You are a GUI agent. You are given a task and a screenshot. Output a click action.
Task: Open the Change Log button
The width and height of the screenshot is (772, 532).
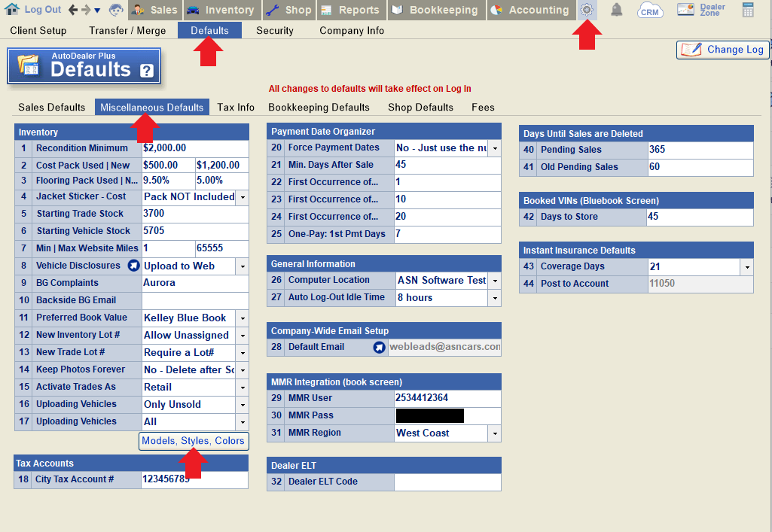click(x=722, y=50)
